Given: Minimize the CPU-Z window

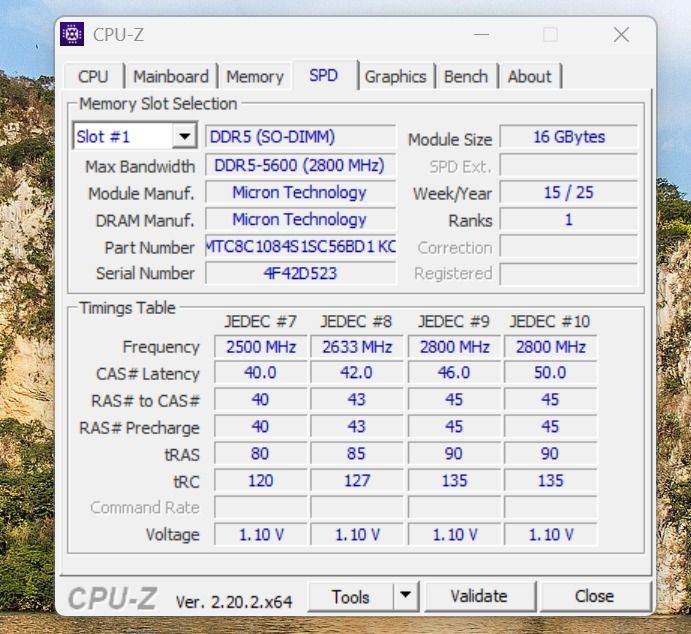Looking at the screenshot, I should (482, 34).
